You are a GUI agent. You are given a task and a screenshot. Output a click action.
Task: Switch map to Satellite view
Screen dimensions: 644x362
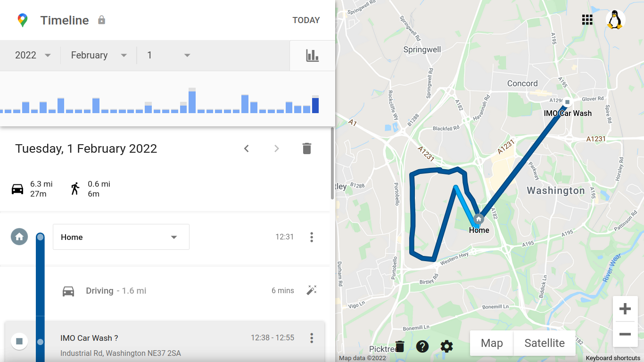(545, 343)
